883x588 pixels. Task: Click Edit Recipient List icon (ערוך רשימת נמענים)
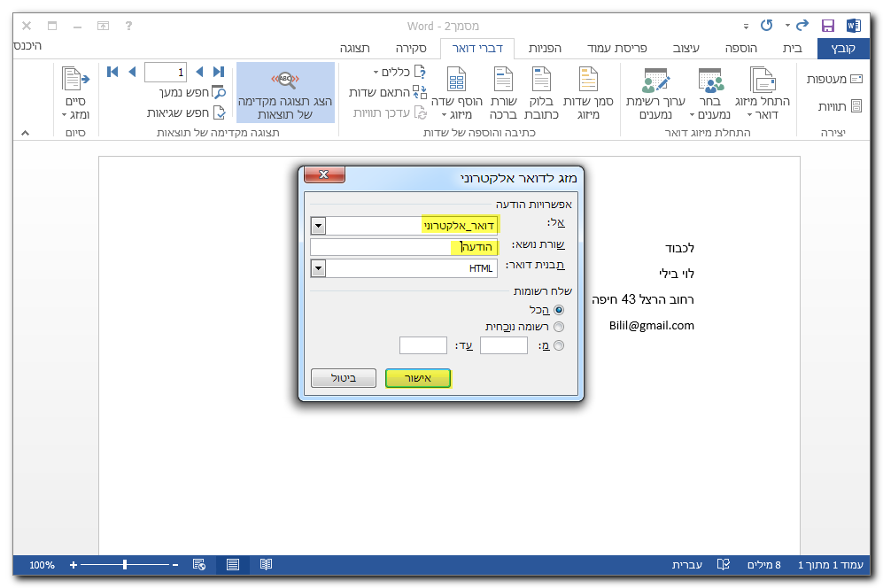point(655,81)
